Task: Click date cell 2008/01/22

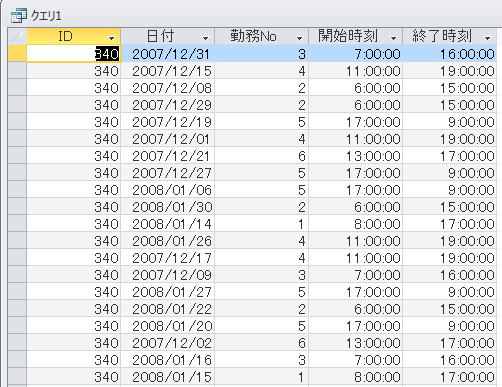Action: [x=168, y=309]
